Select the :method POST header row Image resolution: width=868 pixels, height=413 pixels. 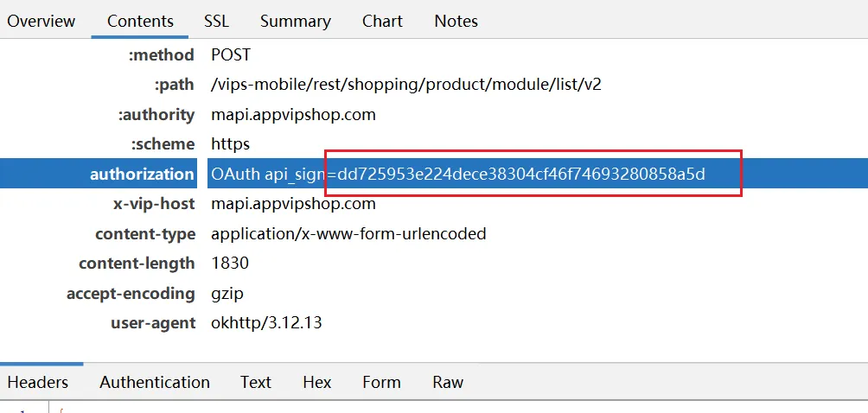click(434, 54)
